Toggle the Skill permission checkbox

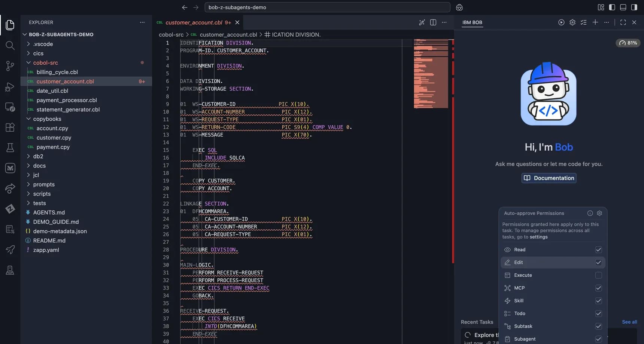click(x=598, y=301)
